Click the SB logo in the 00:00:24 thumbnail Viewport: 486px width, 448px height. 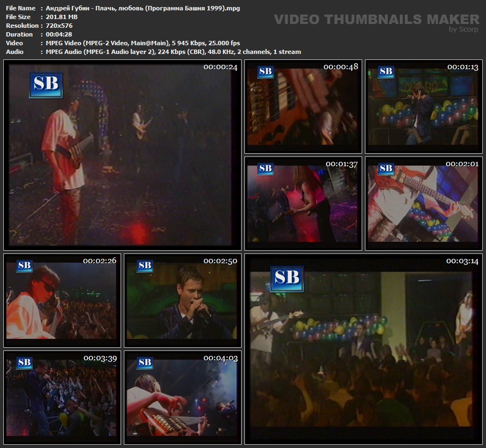pyautogui.click(x=46, y=85)
